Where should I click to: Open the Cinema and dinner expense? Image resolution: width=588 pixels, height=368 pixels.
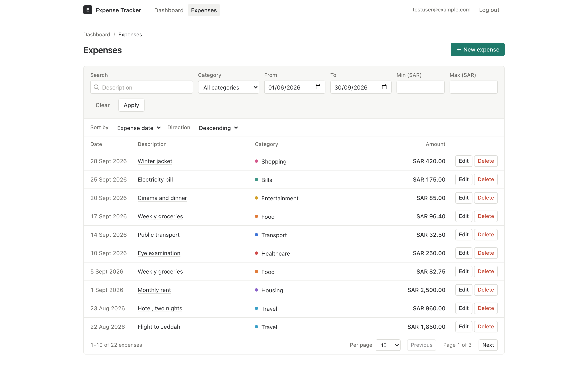pos(162,198)
